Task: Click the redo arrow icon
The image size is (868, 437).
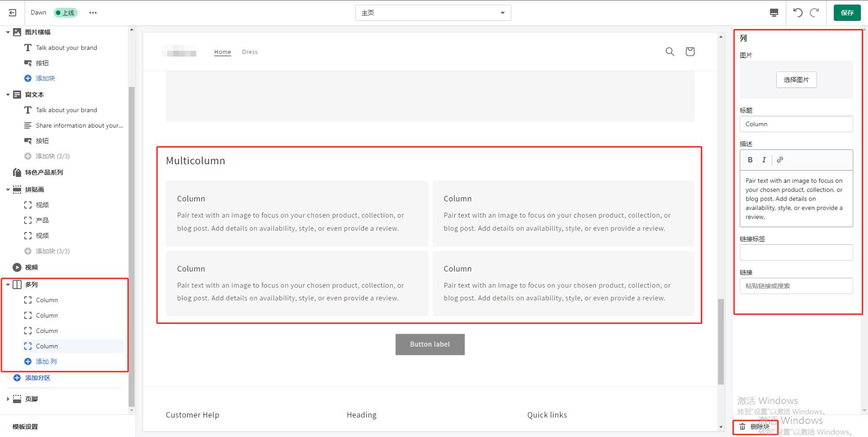Action: tap(815, 13)
